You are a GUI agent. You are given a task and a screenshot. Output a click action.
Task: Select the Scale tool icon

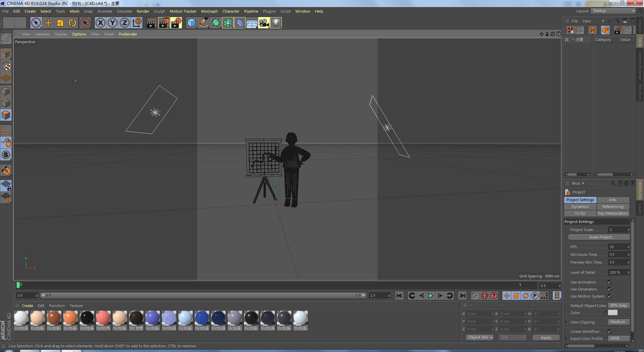pos(60,23)
